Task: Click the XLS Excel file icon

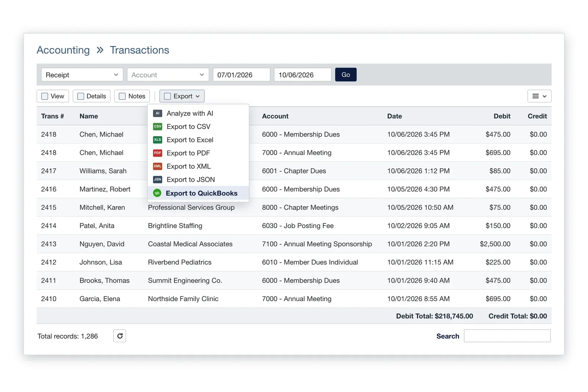Action: [157, 140]
